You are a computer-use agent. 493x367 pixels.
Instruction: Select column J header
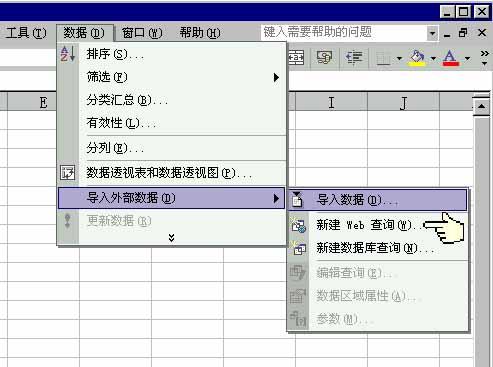coord(403,102)
